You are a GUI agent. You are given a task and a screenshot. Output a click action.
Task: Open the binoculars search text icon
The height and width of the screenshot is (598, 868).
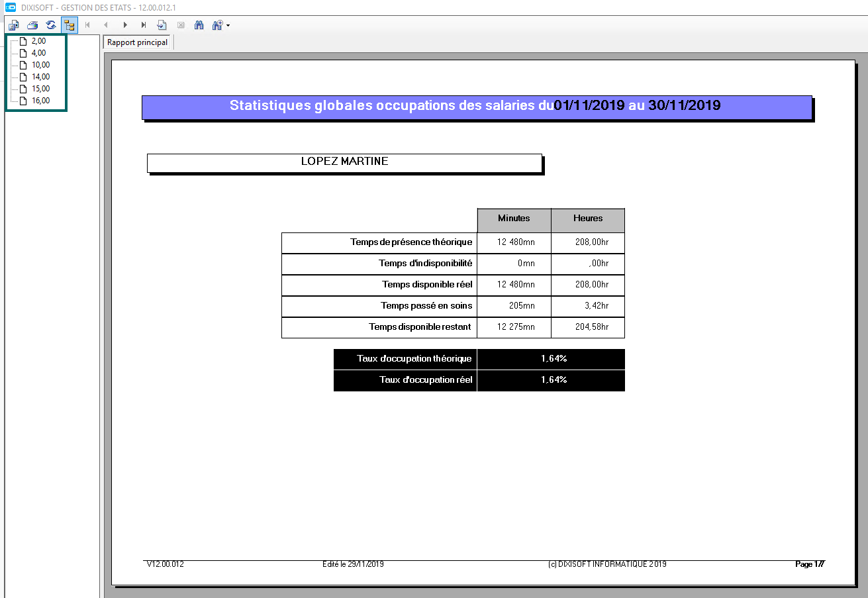[x=199, y=25]
